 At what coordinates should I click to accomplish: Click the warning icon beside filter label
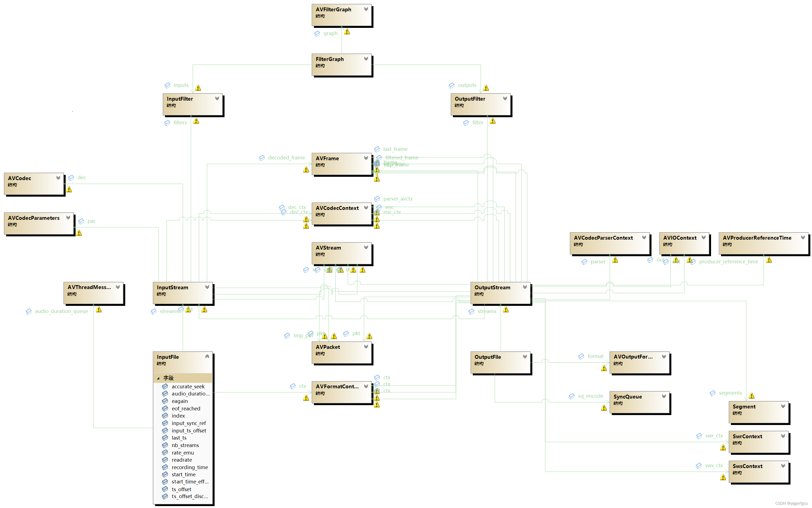pos(493,121)
